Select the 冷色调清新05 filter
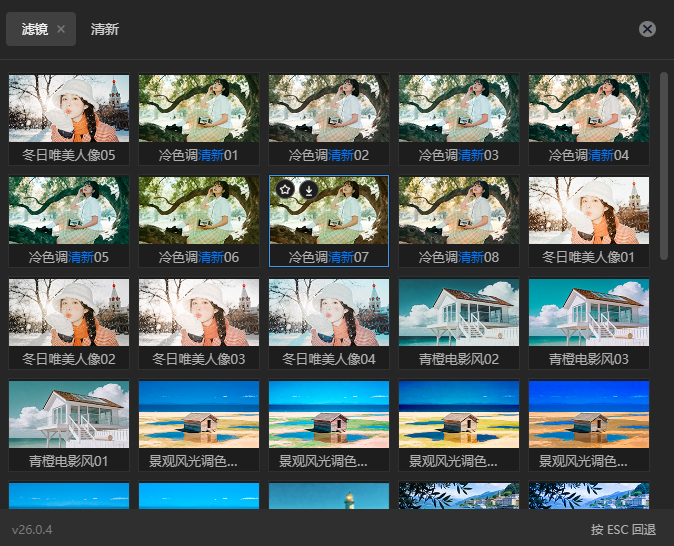 69,211
